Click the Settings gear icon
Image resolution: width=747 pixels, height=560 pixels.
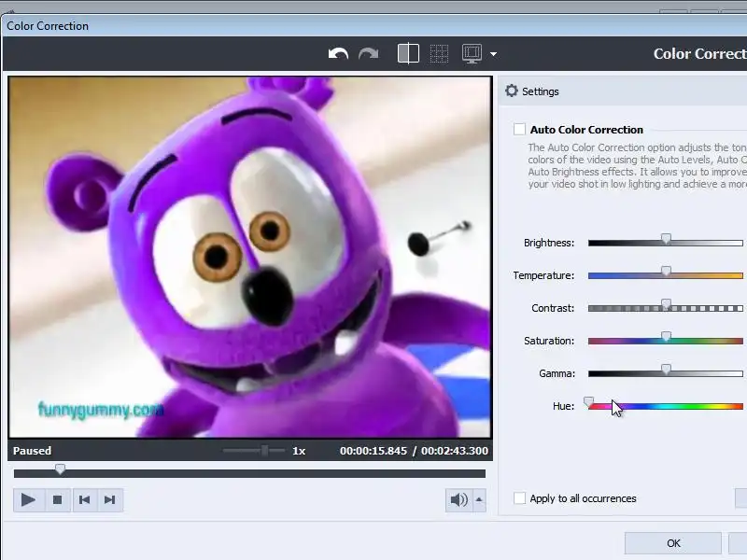click(x=511, y=91)
